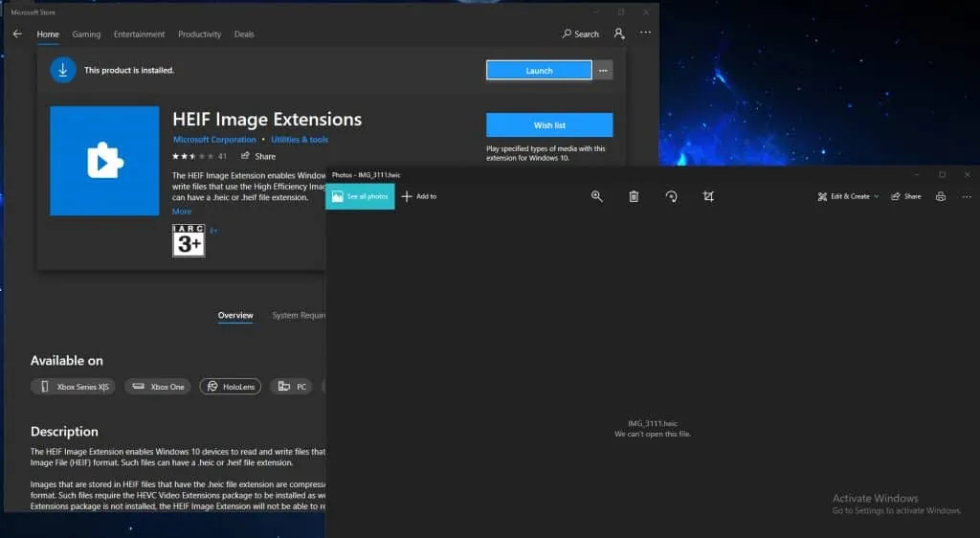Open Microsoft Corporation publisher link
Image resolution: width=980 pixels, height=538 pixels.
pos(214,140)
